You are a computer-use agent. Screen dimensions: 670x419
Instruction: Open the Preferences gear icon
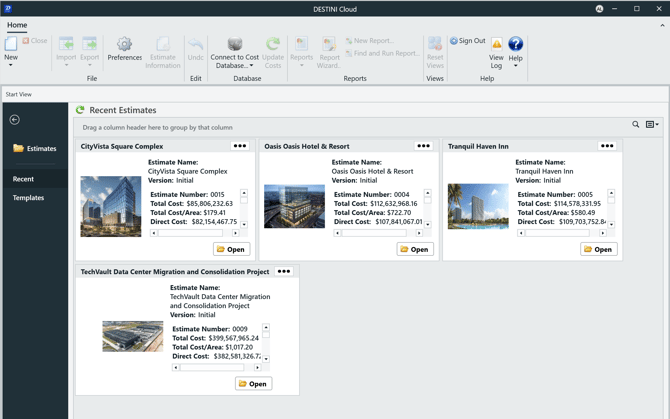point(124,46)
